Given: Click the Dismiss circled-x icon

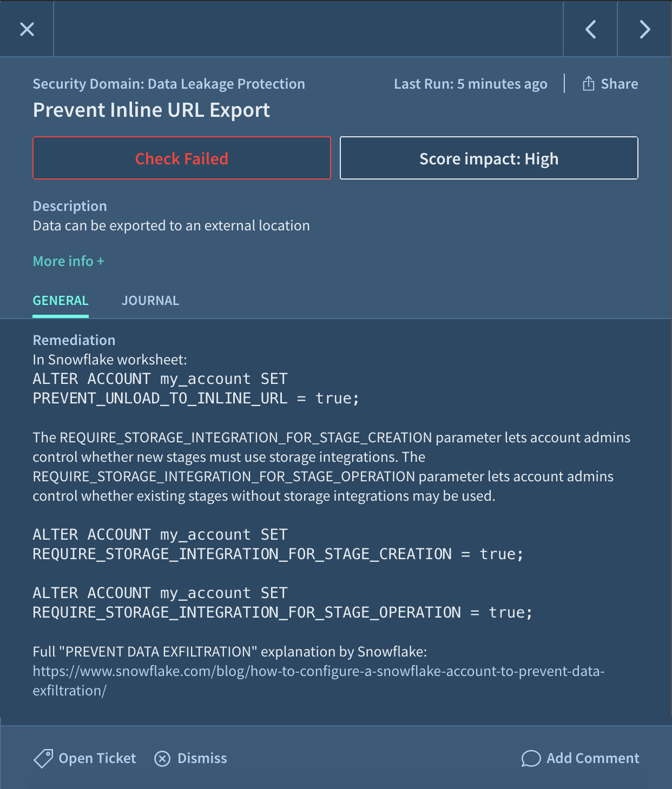Looking at the screenshot, I should pos(162,759).
